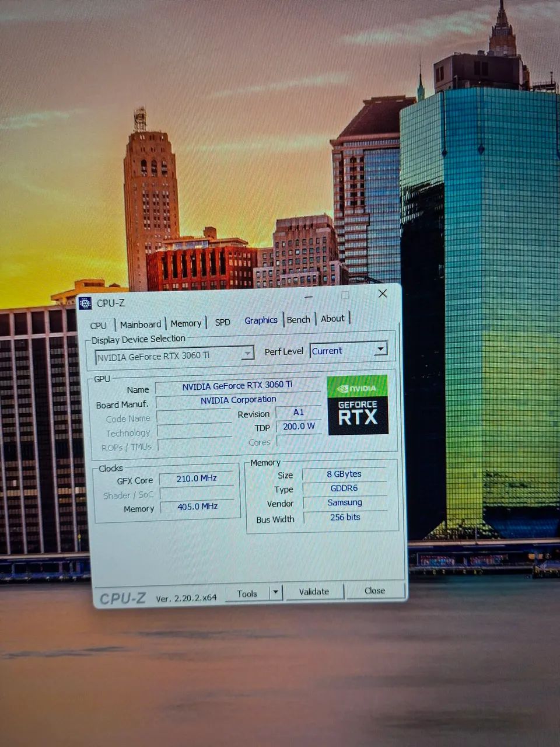Click the Tools button
The width and height of the screenshot is (560, 747).
[247, 594]
